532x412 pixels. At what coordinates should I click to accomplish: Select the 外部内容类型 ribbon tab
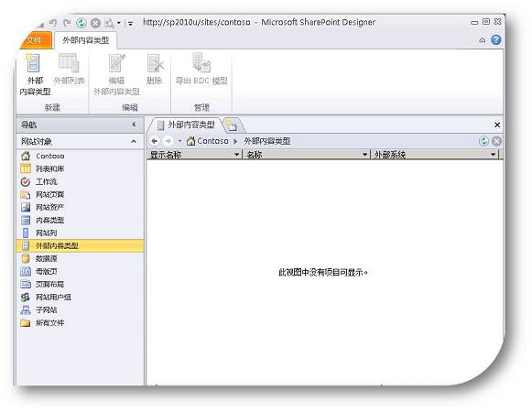[86, 40]
